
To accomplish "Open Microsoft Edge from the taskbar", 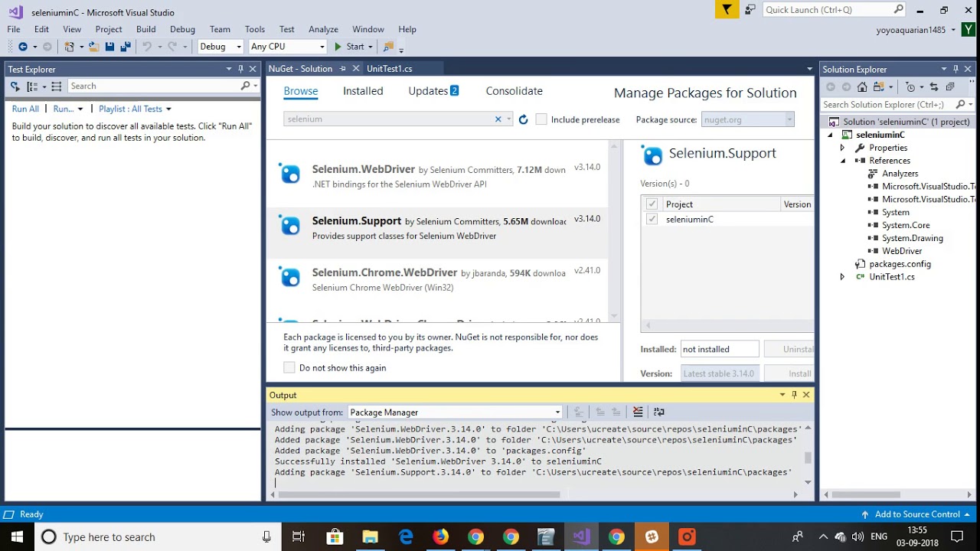I will click(405, 536).
